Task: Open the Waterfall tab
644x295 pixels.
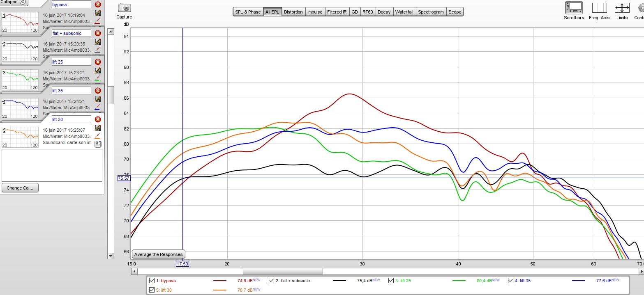Action: [x=404, y=12]
